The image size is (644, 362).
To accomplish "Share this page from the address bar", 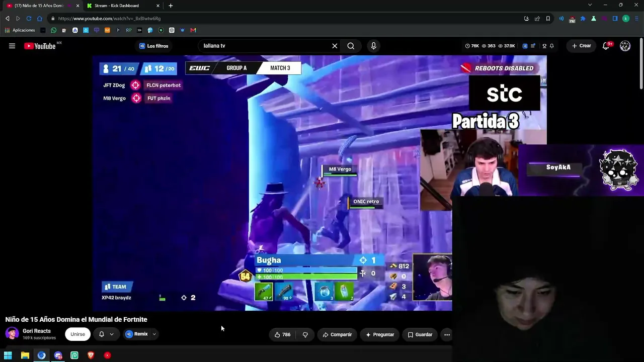I will 537,19.
